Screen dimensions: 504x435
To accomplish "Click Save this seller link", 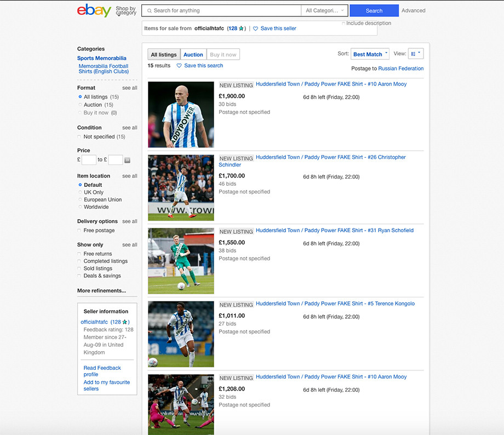I will point(278,28).
